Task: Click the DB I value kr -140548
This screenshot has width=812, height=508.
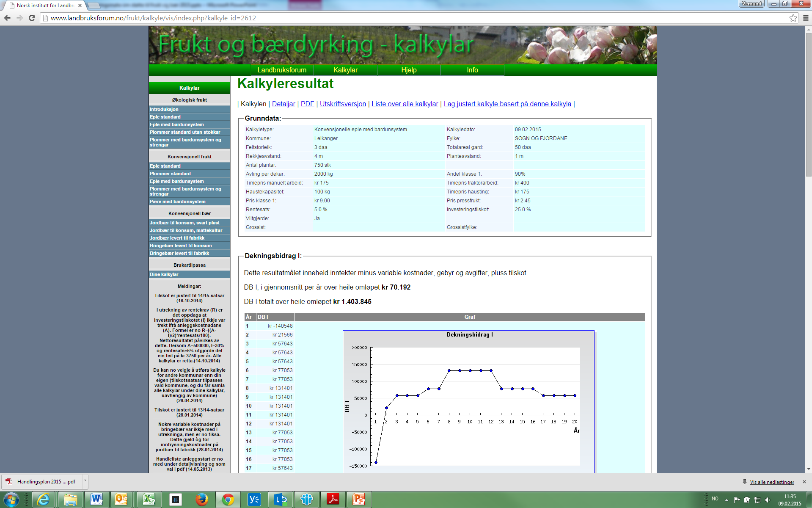Action: point(280,326)
